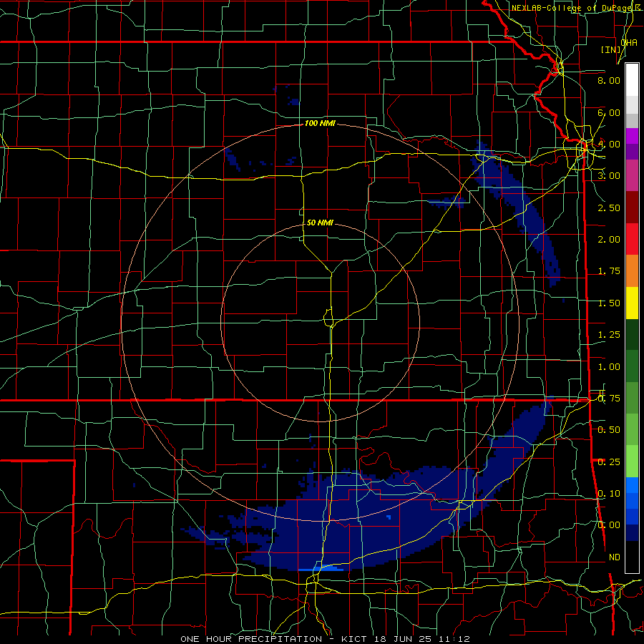This screenshot has width=644, height=644.
Task: Click the 6.00 legend value
Action: [x=609, y=112]
